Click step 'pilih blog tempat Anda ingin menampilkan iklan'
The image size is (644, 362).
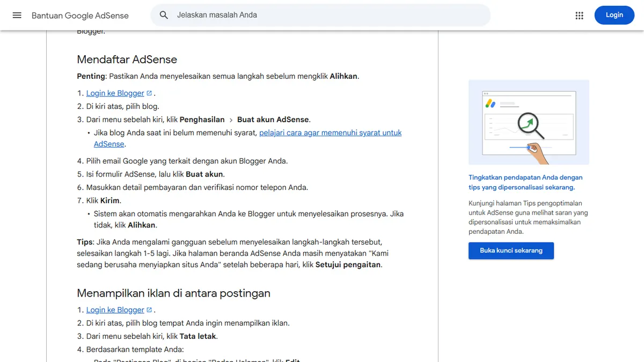tap(188, 323)
